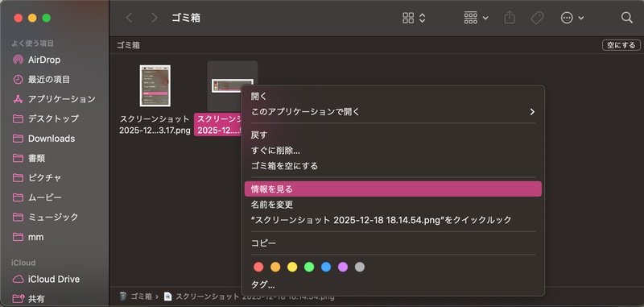Image resolution: width=644 pixels, height=307 pixels.
Task: Open the ellipsis action menu
Action: click(572, 18)
